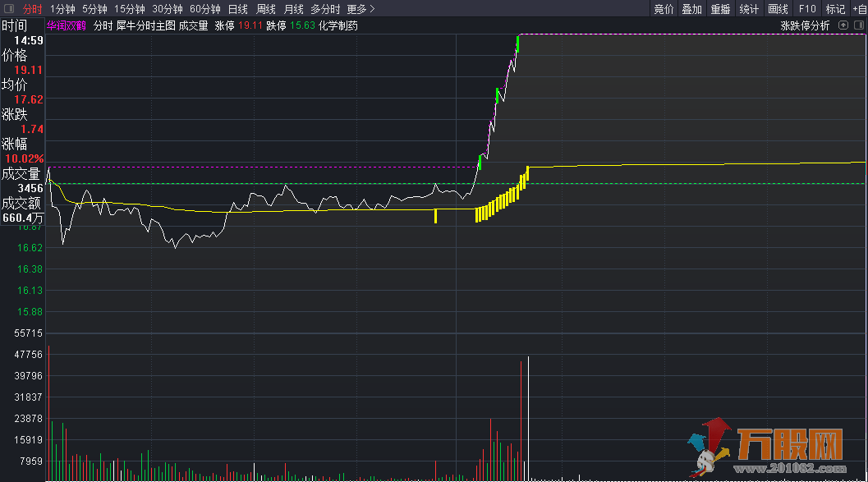Click the 14:59 time value
This screenshot has width=868, height=482.
29,40
